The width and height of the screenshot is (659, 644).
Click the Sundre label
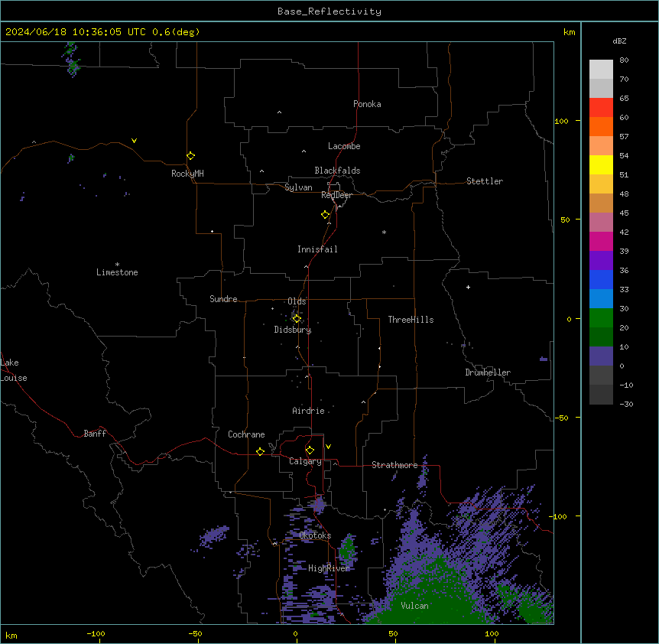pyautogui.click(x=223, y=299)
